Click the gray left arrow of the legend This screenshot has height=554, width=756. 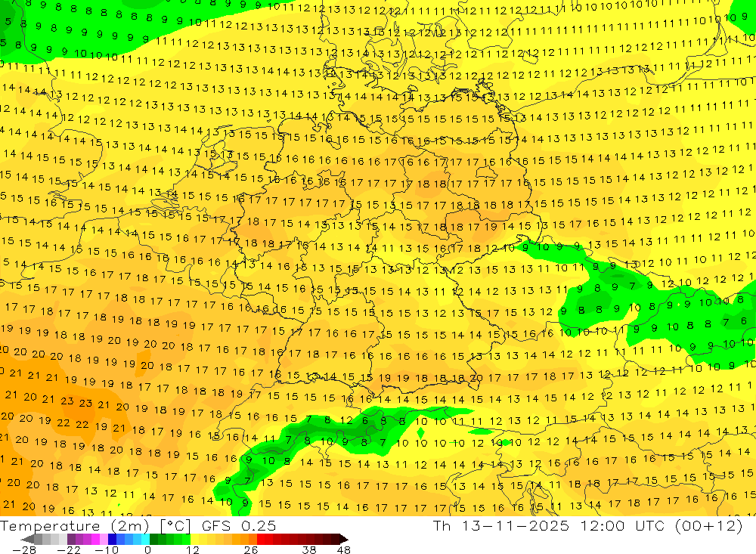[27, 539]
